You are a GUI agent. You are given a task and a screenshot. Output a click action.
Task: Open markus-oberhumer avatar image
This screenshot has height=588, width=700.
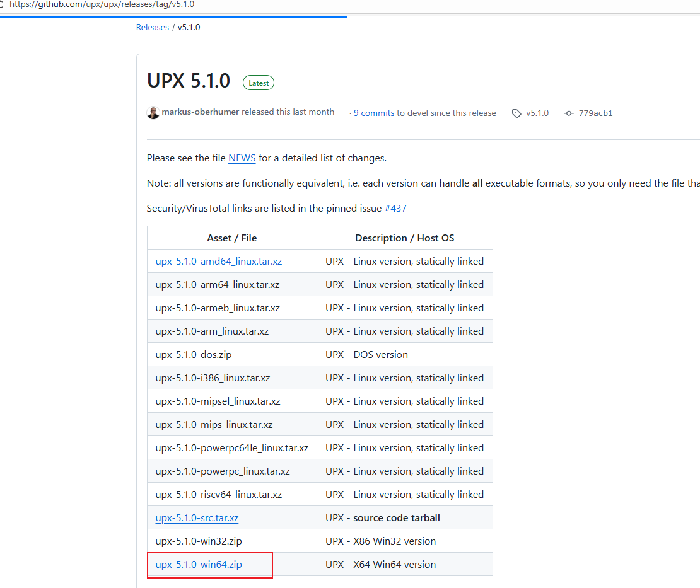153,113
